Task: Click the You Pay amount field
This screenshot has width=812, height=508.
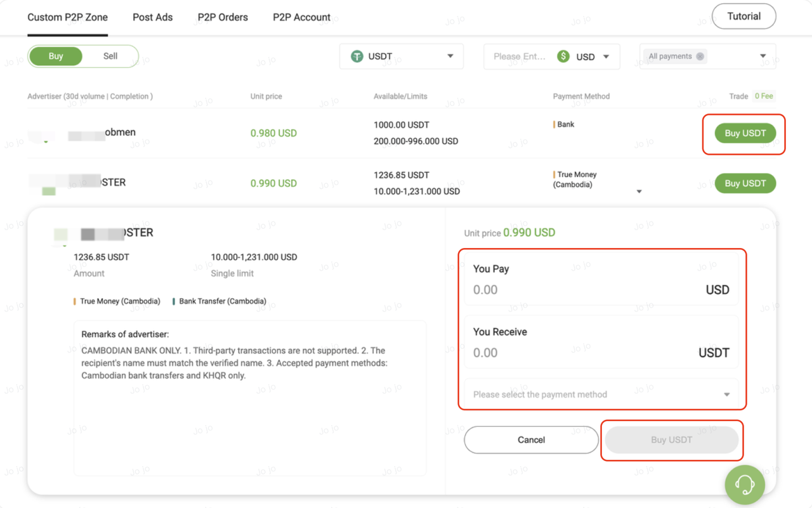Action: click(x=584, y=290)
